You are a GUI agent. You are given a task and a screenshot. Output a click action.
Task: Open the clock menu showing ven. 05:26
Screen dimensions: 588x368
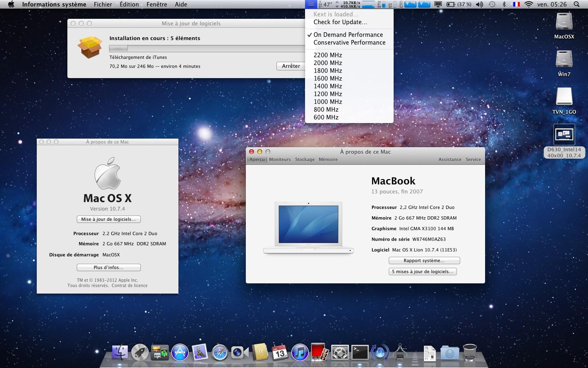pos(552,4)
